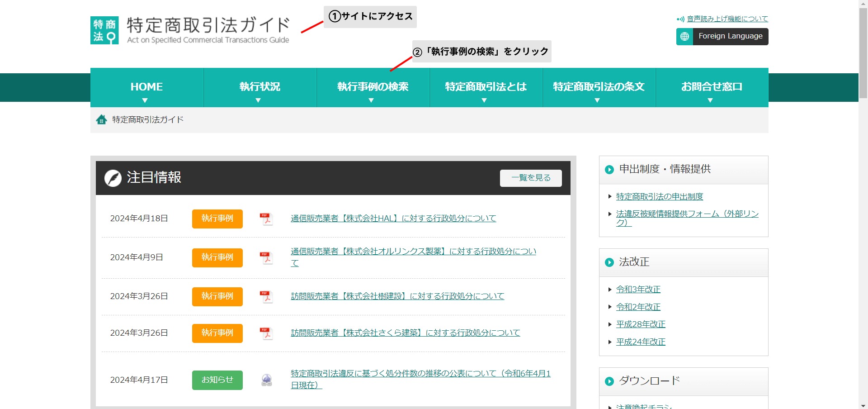868x409 pixels.
Task: Open the 平成28年改正 link
Action: pyautogui.click(x=641, y=324)
